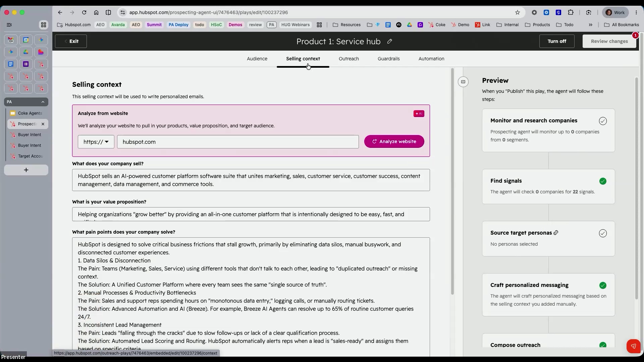Viewport: 644px width, 362px height.
Task: Open the pinned Google Docs tab icon
Action: (x=11, y=64)
